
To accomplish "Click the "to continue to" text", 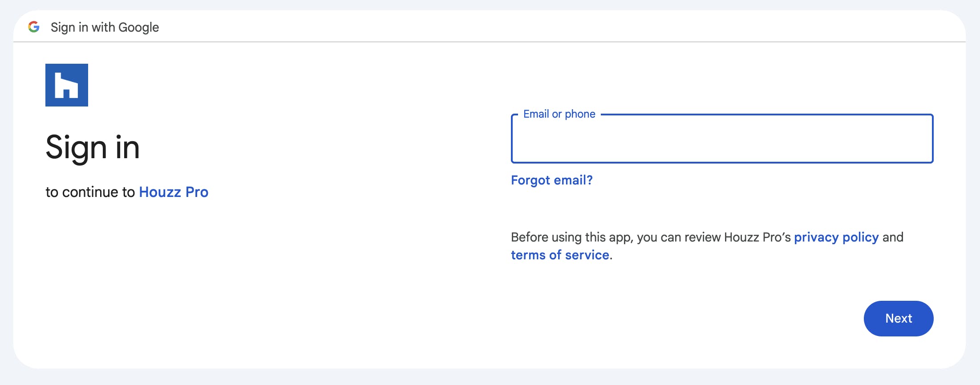I will coord(90,192).
